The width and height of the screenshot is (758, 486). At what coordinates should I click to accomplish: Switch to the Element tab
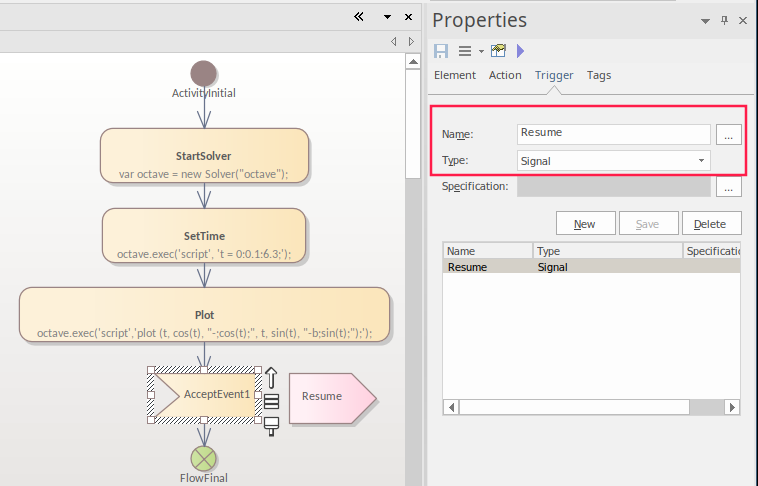[455, 75]
